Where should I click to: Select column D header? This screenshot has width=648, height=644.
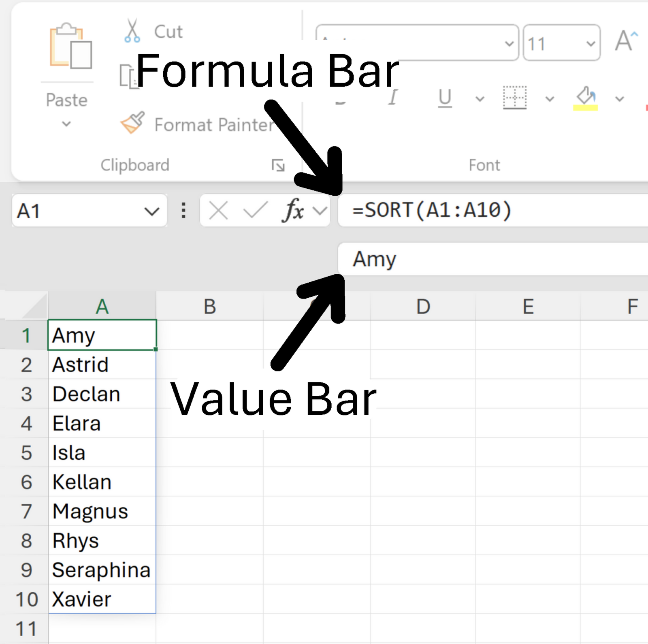(423, 307)
